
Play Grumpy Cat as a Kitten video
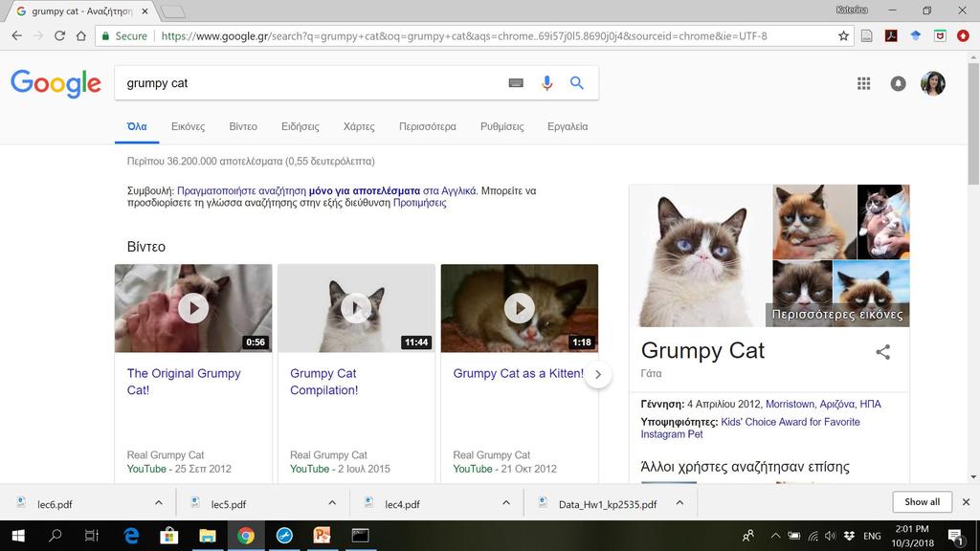(x=520, y=308)
